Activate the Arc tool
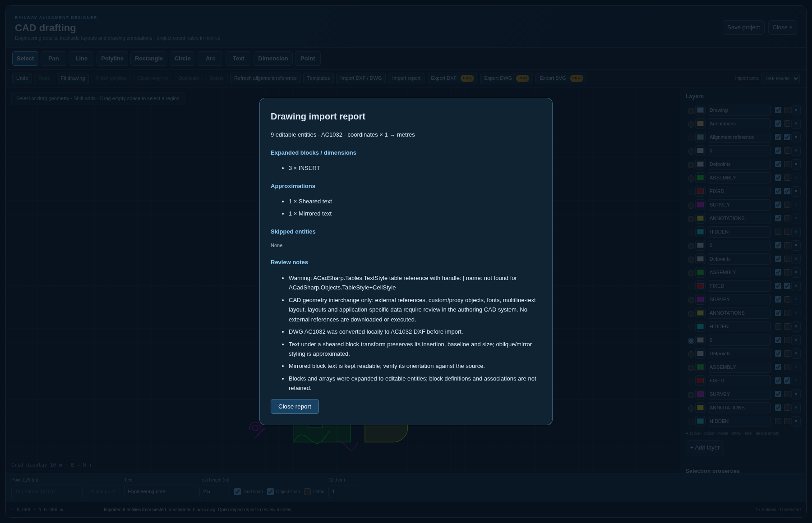This screenshot has width=812, height=523. pyautogui.click(x=211, y=59)
